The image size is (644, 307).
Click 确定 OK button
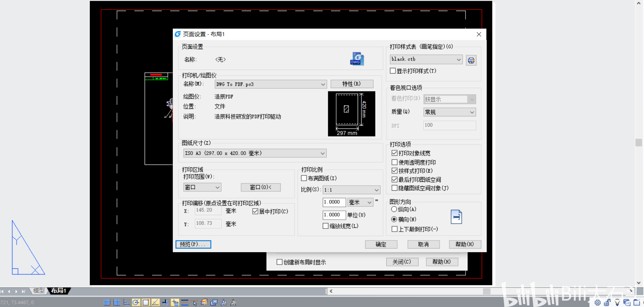(381, 244)
